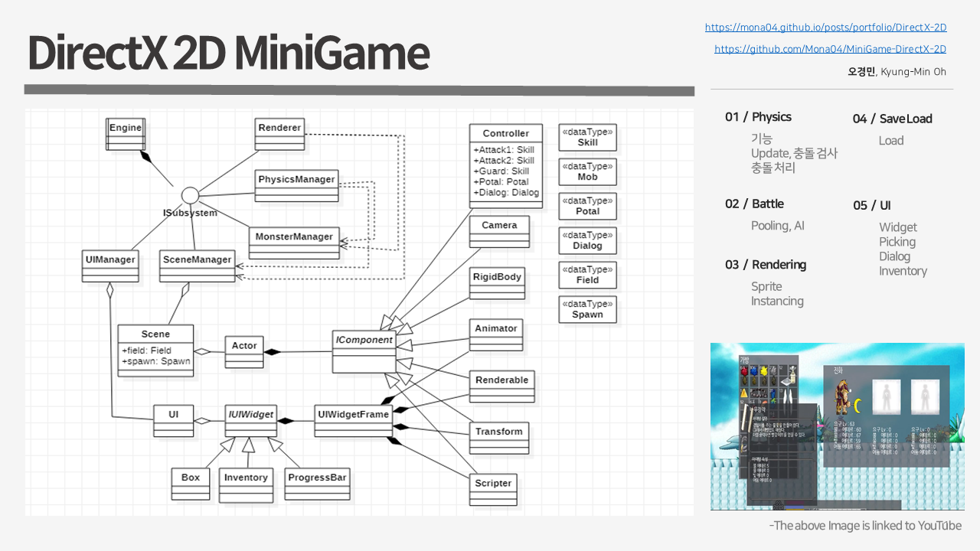
Task: Click the '04 / Save Load' heading
Action: click(x=893, y=119)
